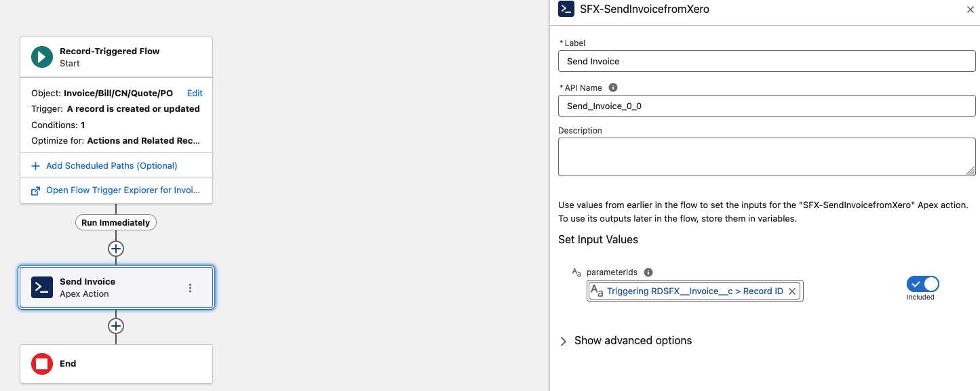Add element after Send Invoice action
Screen dimensions: 980x391
116,326
